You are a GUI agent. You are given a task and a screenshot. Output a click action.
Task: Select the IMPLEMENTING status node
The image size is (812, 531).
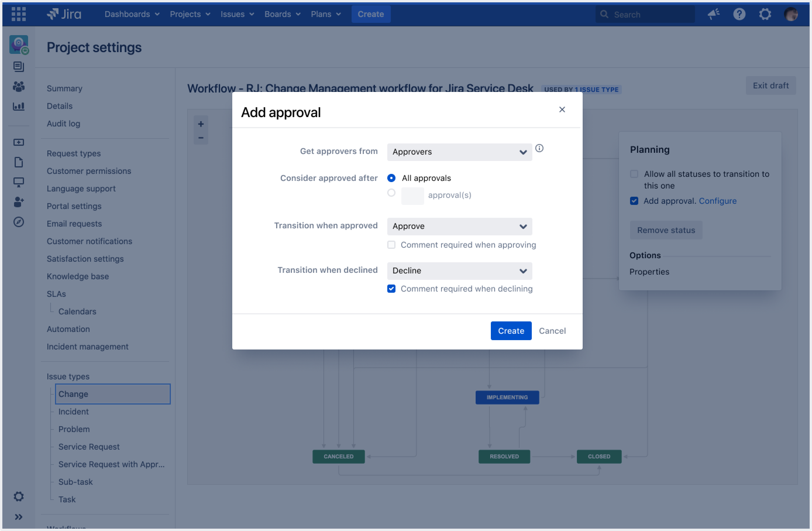pos(507,398)
